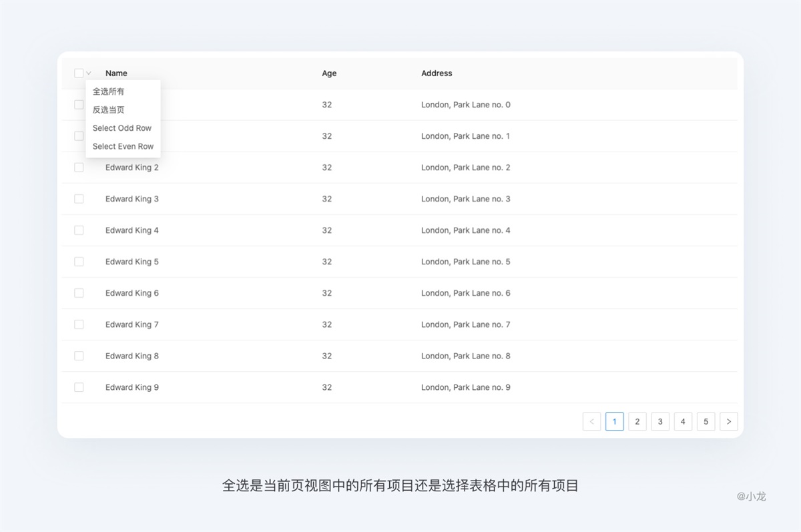
Task: Check the row for Park Lane no. 1
Action: (79, 136)
